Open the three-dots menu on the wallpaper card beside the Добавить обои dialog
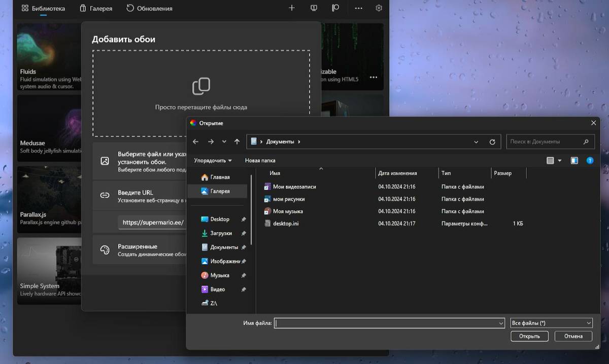This screenshot has width=609, height=364. click(374, 77)
